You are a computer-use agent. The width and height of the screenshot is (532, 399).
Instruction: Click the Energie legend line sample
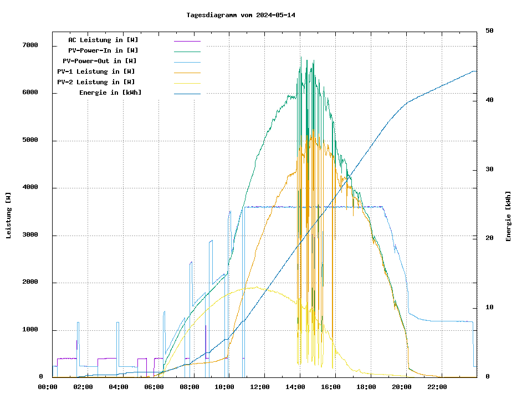(x=187, y=93)
